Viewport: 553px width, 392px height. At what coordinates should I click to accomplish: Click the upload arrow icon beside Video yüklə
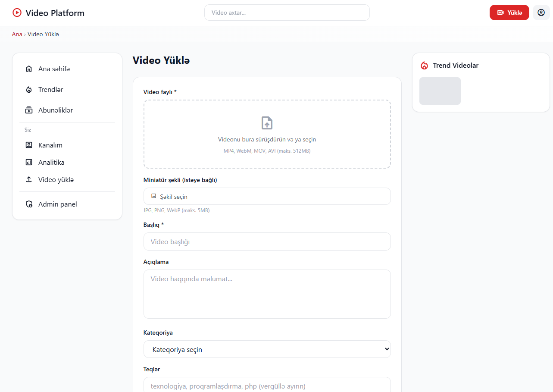coord(29,180)
